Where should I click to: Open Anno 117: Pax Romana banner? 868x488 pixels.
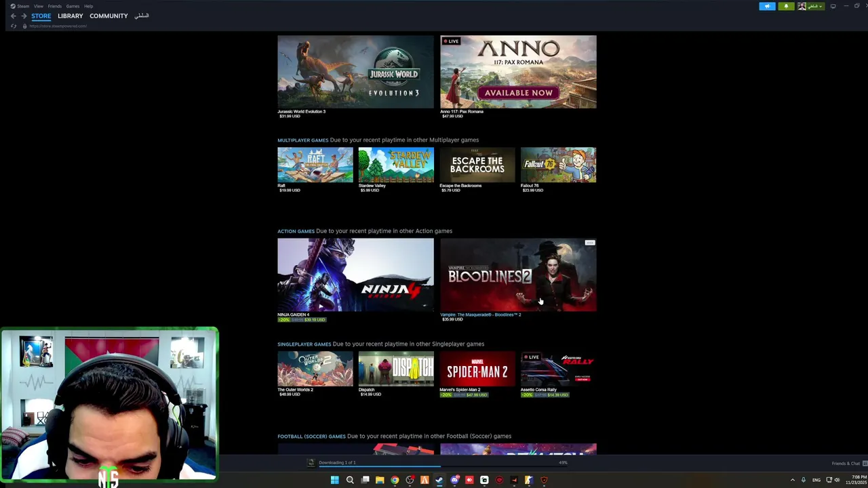(518, 72)
